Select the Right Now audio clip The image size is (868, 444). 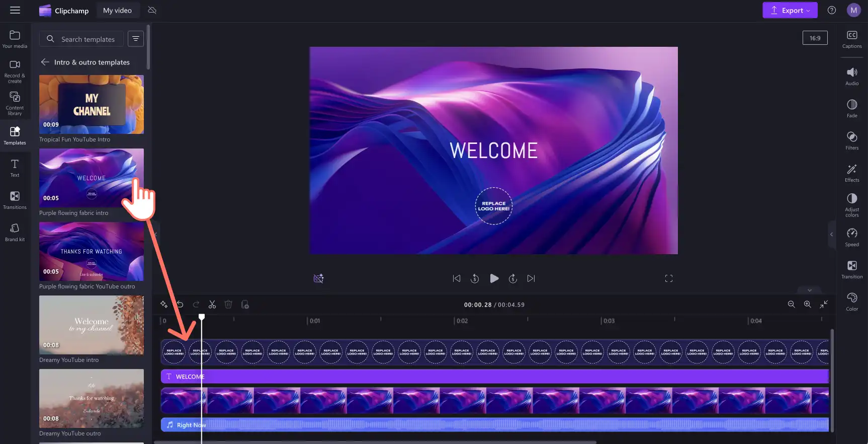[x=495, y=424]
